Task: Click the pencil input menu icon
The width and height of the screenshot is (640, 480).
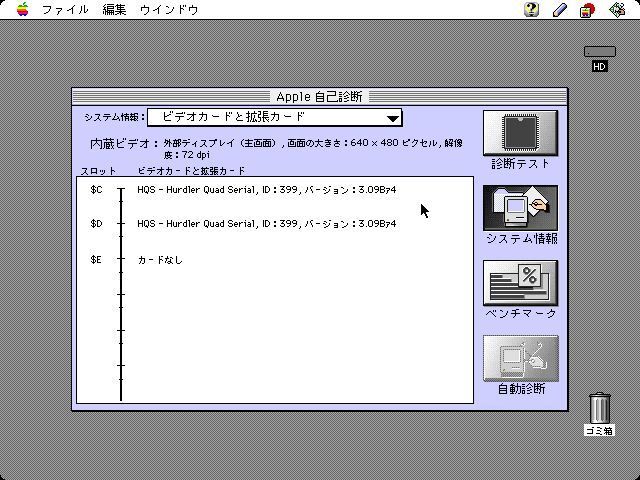Action: coord(560,10)
